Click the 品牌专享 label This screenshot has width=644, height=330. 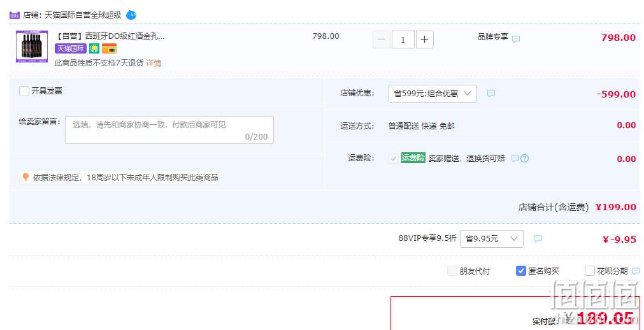(493, 36)
